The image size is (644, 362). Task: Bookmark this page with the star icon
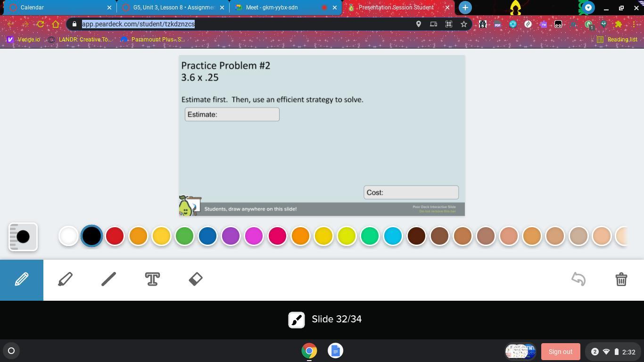click(x=464, y=24)
